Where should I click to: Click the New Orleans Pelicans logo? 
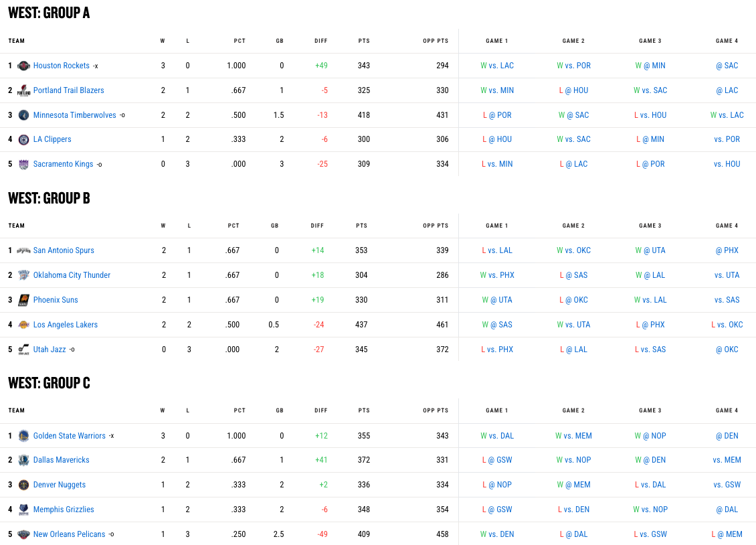(x=24, y=534)
